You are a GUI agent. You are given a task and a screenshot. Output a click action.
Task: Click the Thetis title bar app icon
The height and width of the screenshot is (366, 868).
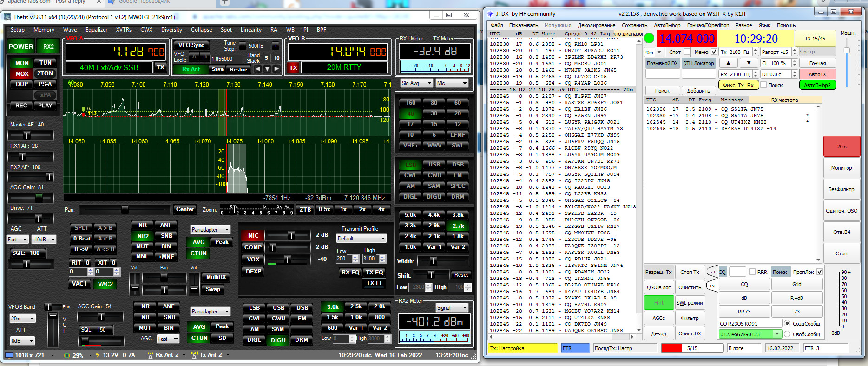7,17
